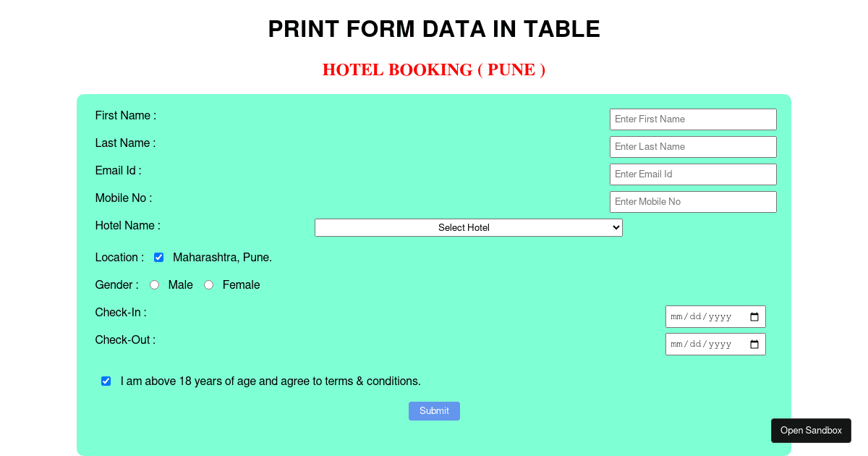
Task: Select the Male gender radio button
Action: pos(155,285)
